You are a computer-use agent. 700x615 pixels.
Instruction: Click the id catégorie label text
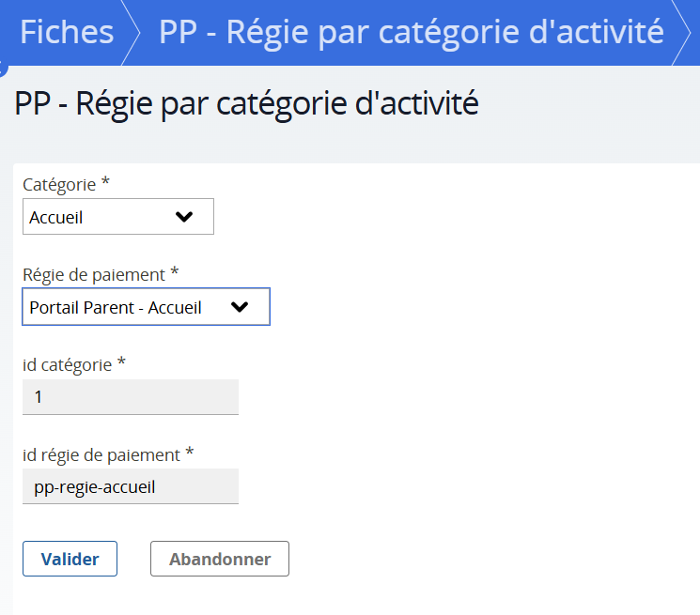pyautogui.click(x=67, y=364)
